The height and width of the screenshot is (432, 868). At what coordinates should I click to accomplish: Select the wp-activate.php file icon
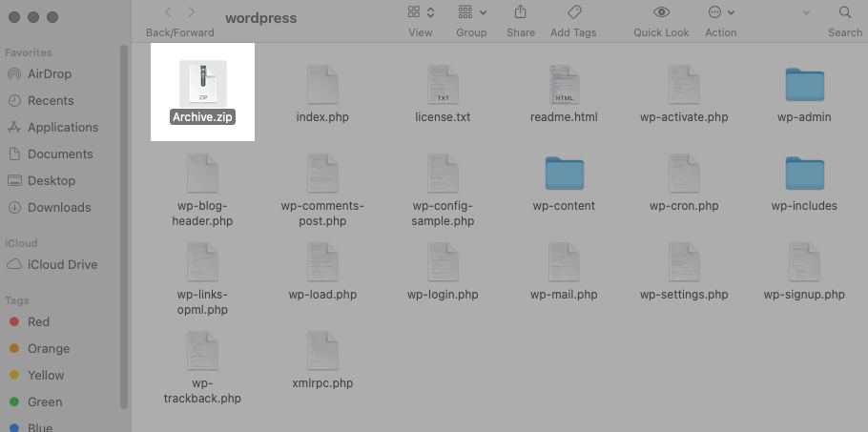point(684,84)
